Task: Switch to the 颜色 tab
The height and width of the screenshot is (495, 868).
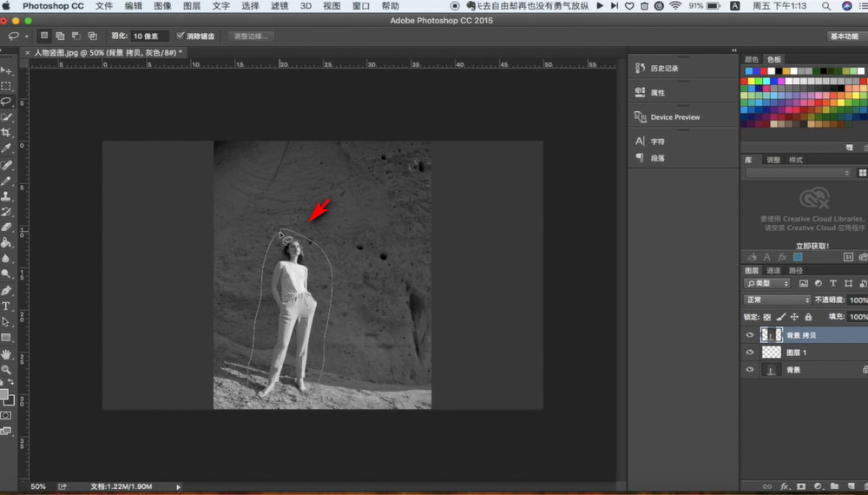Action: click(x=751, y=59)
